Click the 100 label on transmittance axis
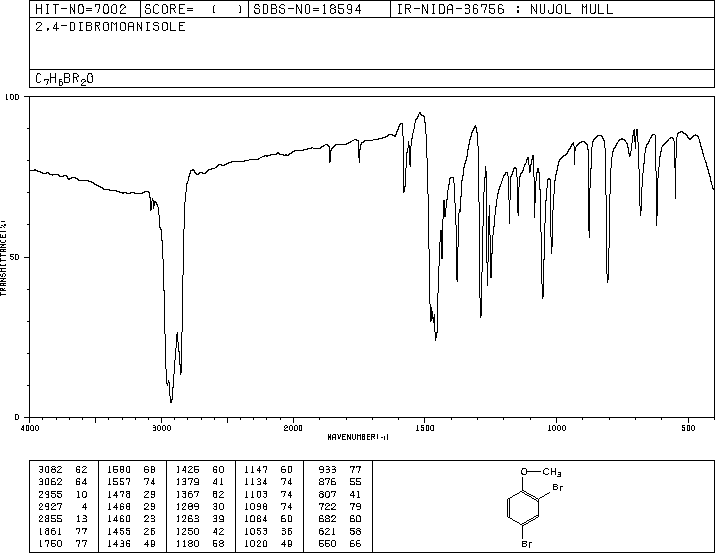Image resolution: width=715 pixels, height=553 pixels. [12, 97]
